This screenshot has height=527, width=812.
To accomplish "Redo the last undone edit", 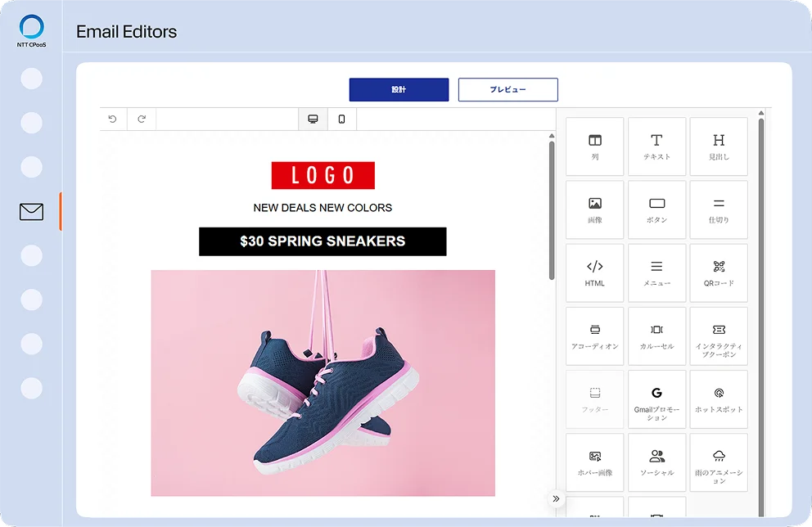I will (x=142, y=119).
